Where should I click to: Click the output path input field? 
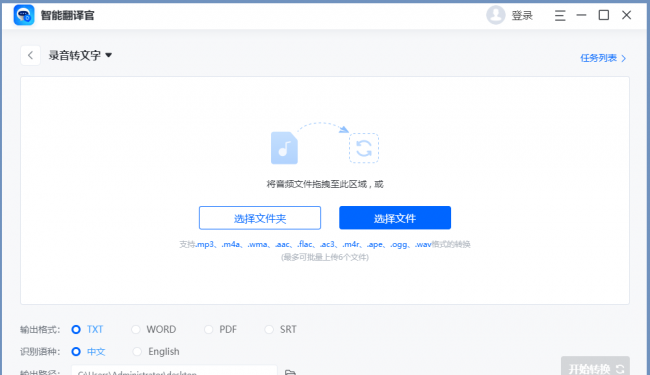(x=174, y=370)
